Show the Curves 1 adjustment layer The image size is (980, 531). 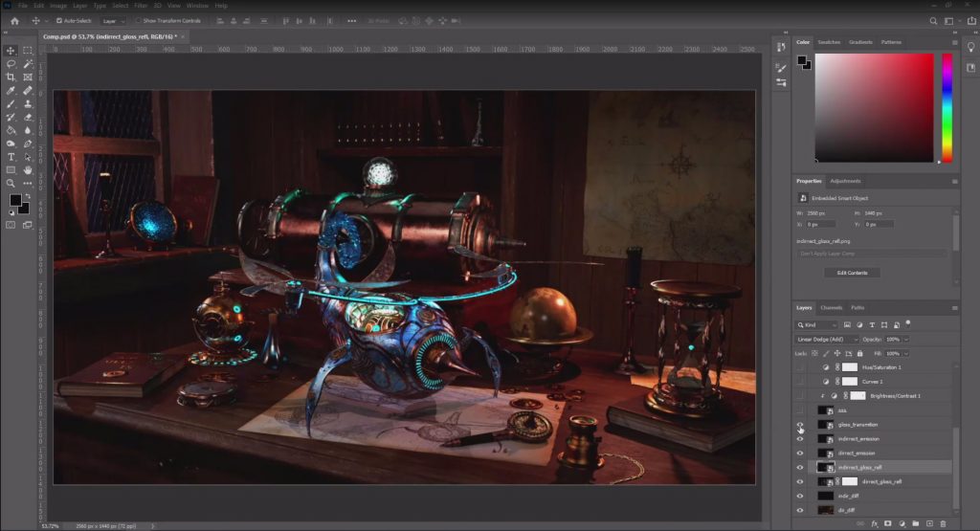[800, 382]
